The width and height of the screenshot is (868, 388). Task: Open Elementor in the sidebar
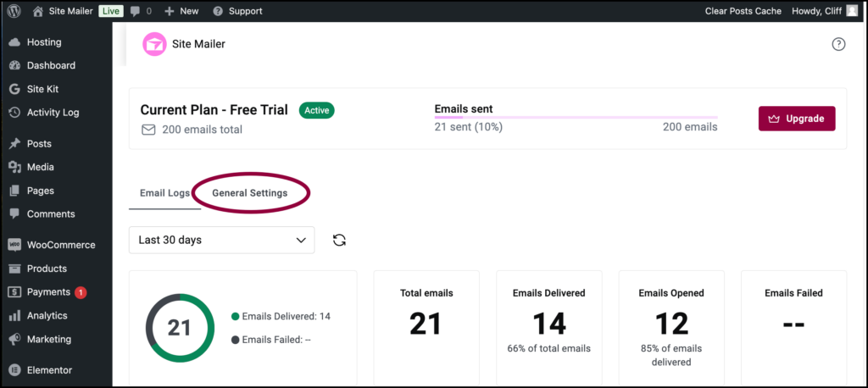[x=49, y=370]
